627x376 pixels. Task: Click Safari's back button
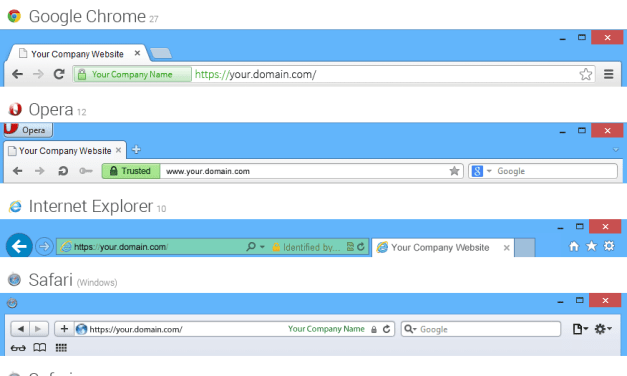(x=20, y=329)
